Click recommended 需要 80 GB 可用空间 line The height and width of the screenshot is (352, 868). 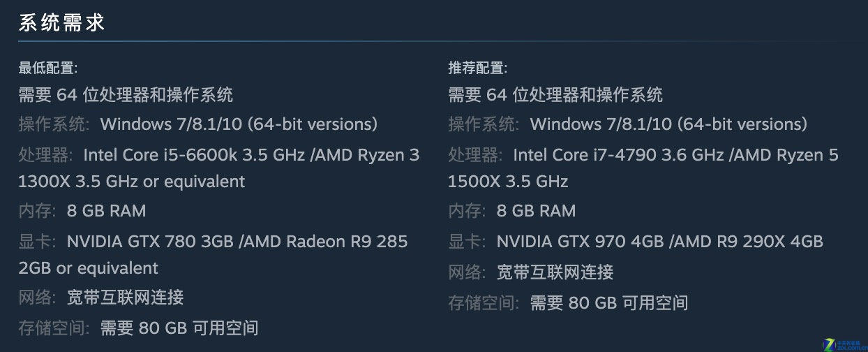coord(568,302)
